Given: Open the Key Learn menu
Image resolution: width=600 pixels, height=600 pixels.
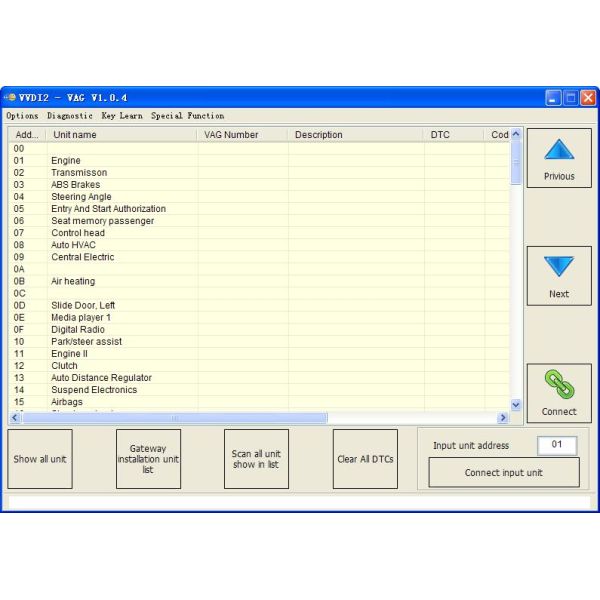Looking at the screenshot, I should click(x=122, y=116).
